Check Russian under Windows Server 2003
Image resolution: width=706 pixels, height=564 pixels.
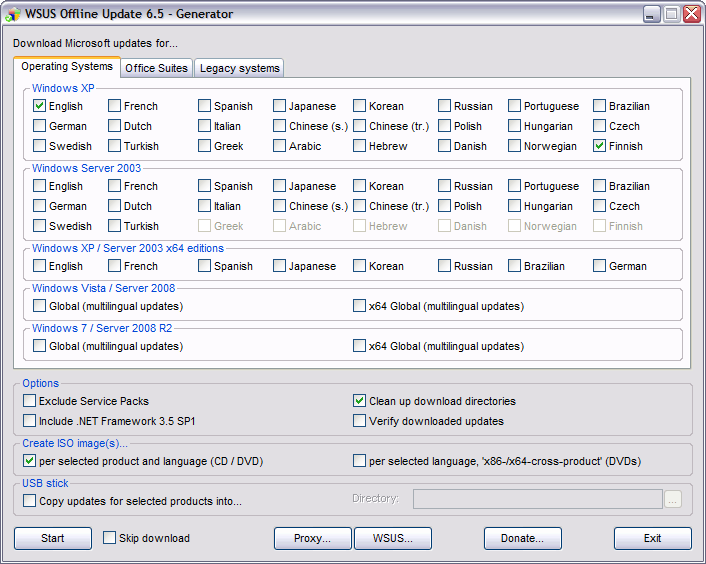444,186
